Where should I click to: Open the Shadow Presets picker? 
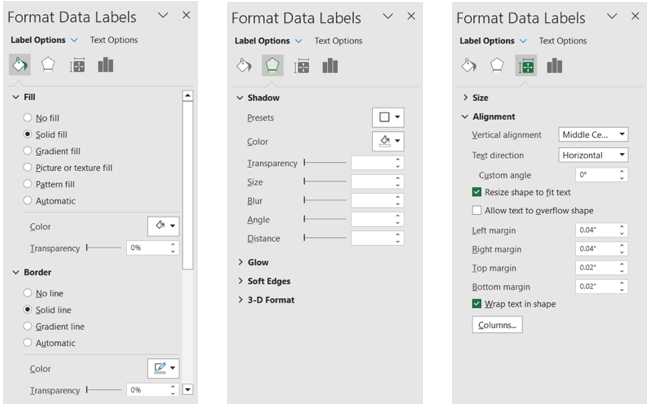tap(388, 118)
